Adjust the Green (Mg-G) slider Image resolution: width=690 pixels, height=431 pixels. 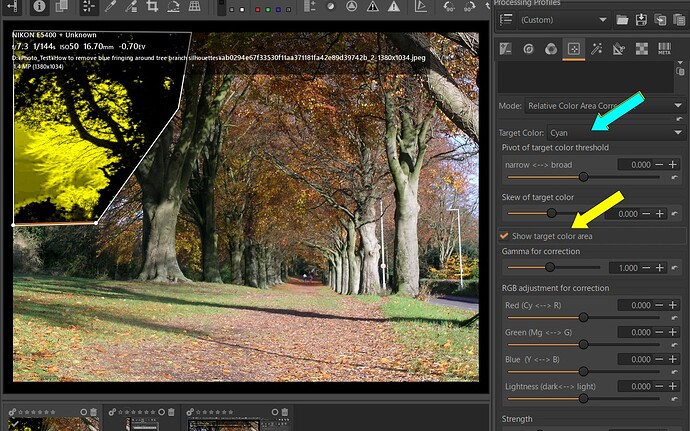tap(584, 344)
